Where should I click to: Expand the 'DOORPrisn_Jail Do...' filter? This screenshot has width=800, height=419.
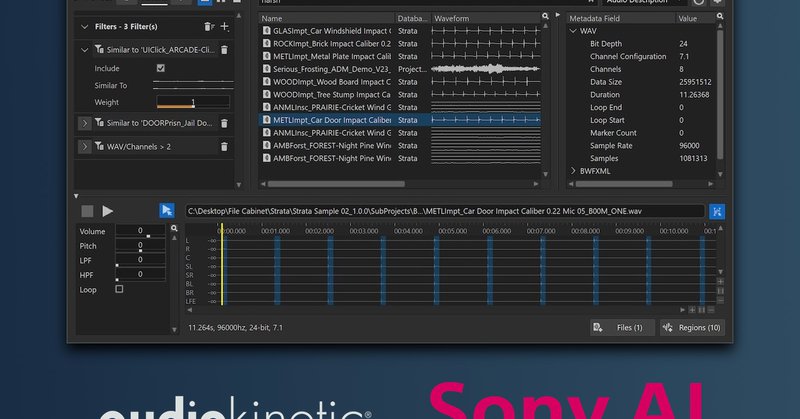(85, 123)
